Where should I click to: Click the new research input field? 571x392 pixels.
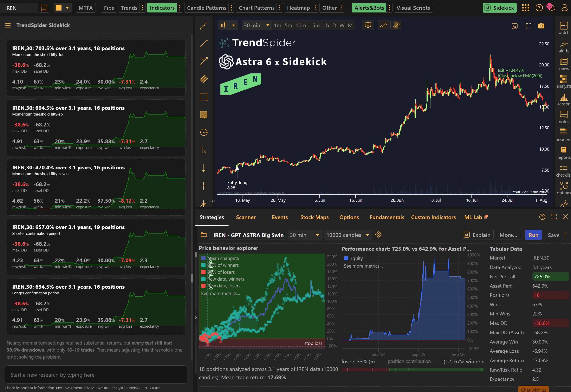[96, 375]
